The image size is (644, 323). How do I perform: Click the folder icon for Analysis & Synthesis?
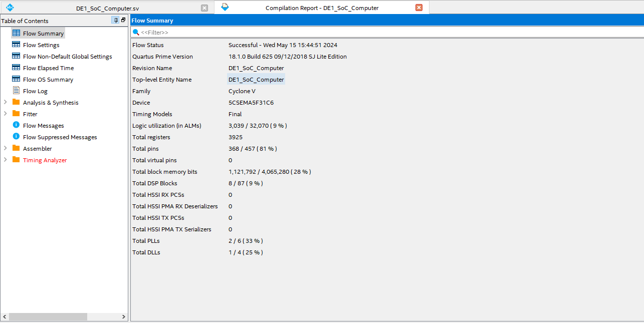click(16, 102)
